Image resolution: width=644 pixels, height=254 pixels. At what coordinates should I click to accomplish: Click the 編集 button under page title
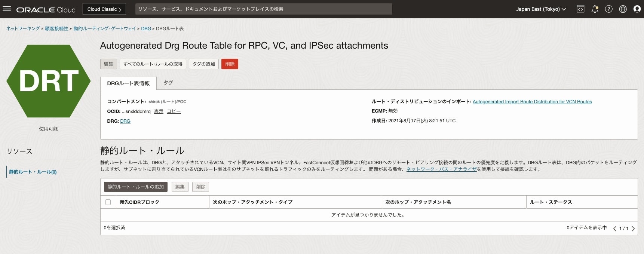coord(108,64)
